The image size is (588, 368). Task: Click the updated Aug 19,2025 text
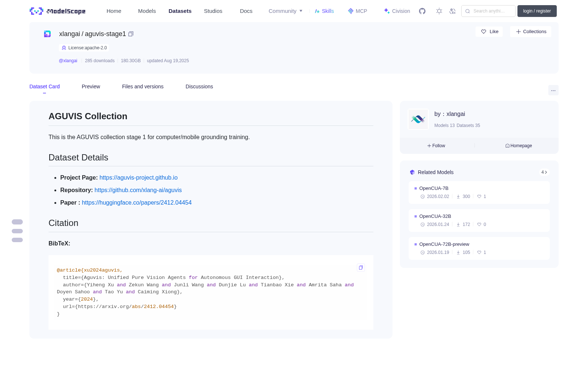click(168, 61)
